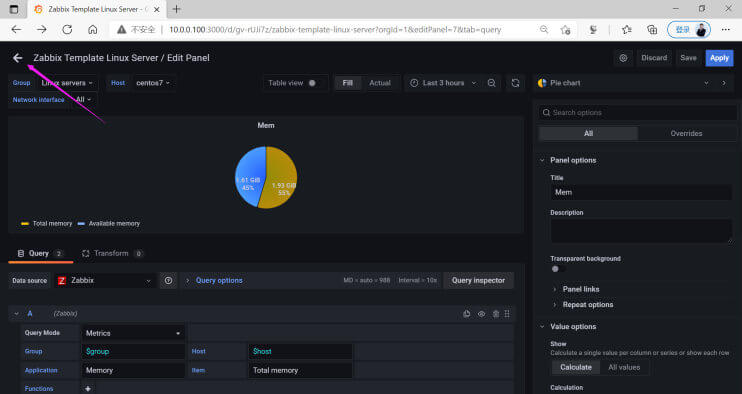Open browser settings and more menu

coord(725,29)
